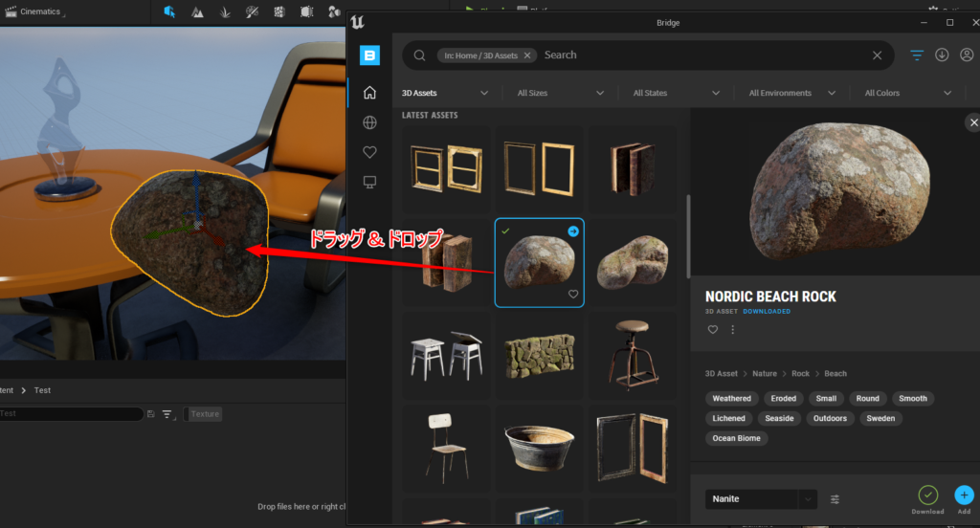Remove the 'In: Home / 3D Assets' filter chip
980x528 pixels.
click(x=527, y=55)
